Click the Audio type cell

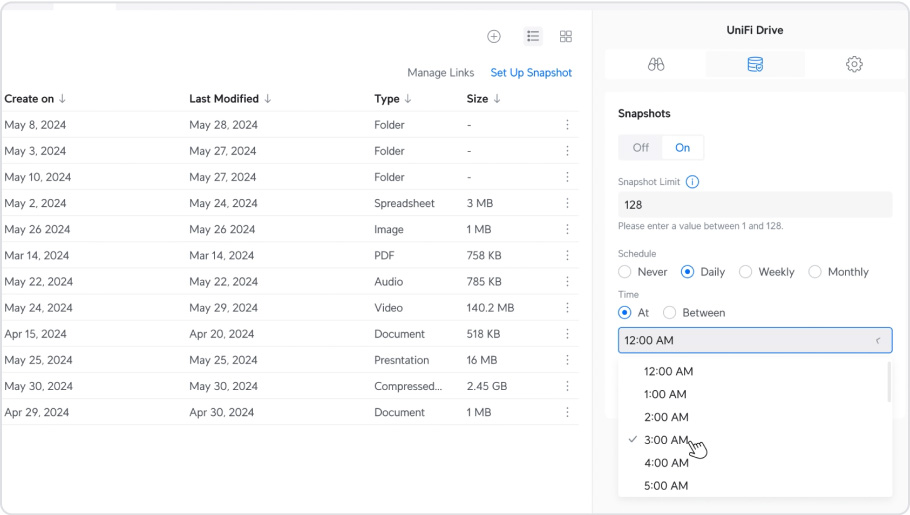coord(388,282)
